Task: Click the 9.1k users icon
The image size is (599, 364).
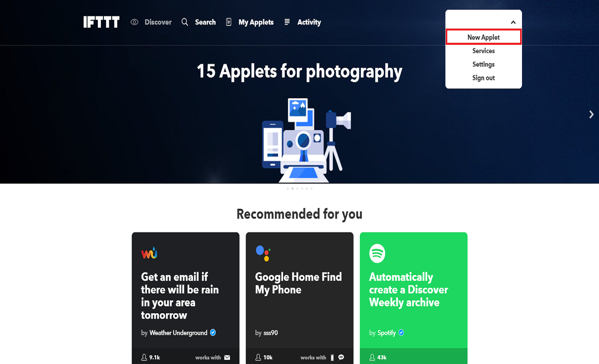Action: (x=144, y=357)
